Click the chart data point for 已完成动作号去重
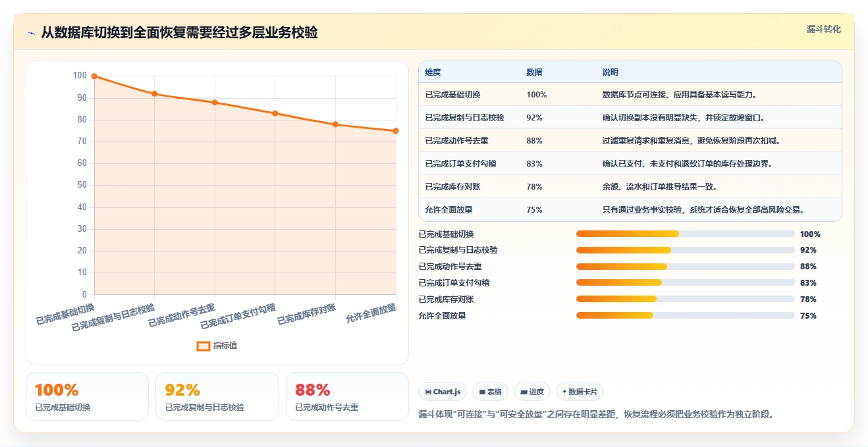Image resolution: width=868 pixels, height=447 pixels. 215,103
